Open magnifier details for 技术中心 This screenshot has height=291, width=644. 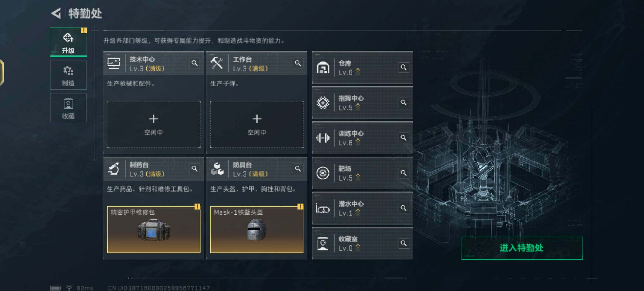(194, 63)
